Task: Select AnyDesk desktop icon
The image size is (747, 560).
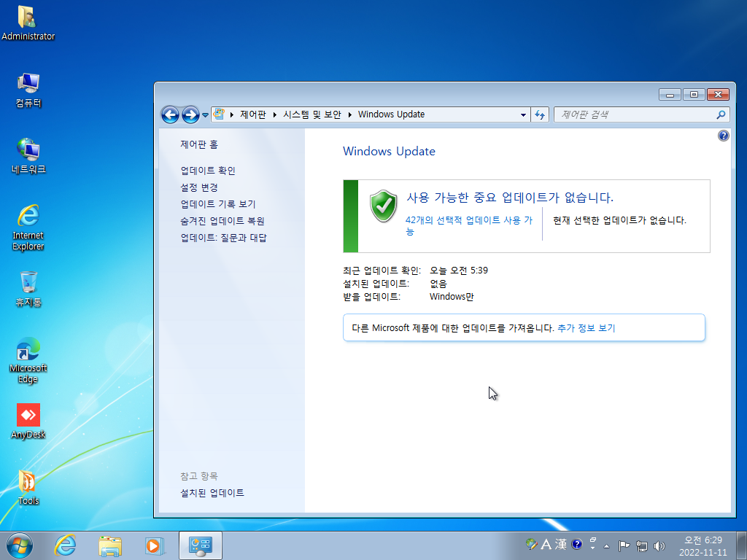Action: pyautogui.click(x=28, y=421)
